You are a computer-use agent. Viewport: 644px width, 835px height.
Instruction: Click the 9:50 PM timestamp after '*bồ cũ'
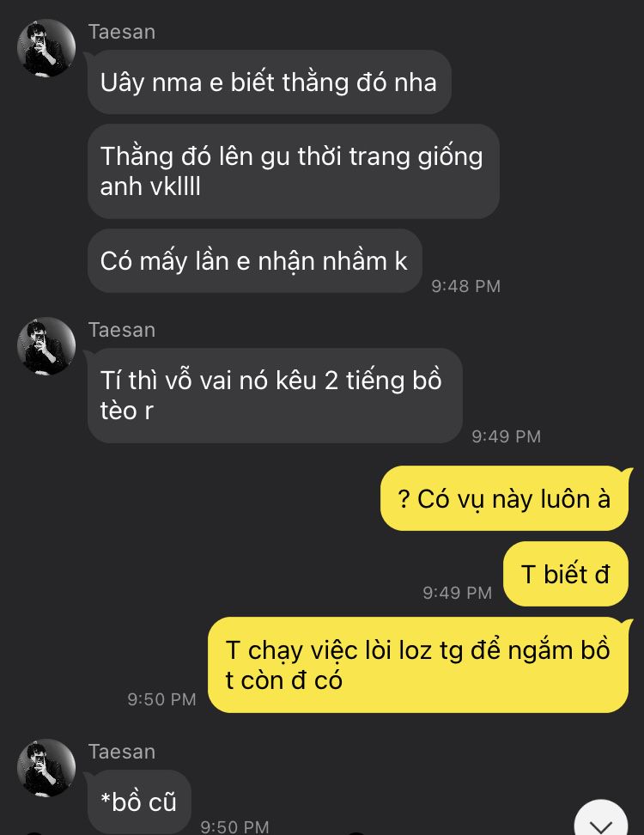click(x=234, y=826)
